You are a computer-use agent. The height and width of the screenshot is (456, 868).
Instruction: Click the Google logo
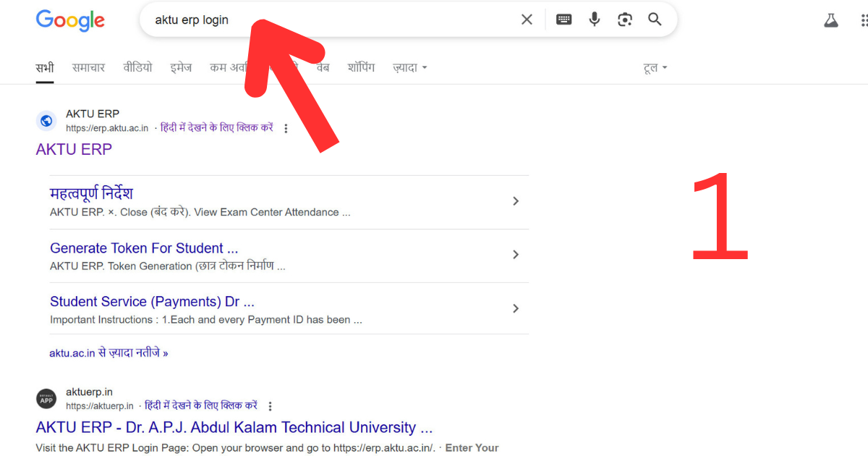pos(70,20)
